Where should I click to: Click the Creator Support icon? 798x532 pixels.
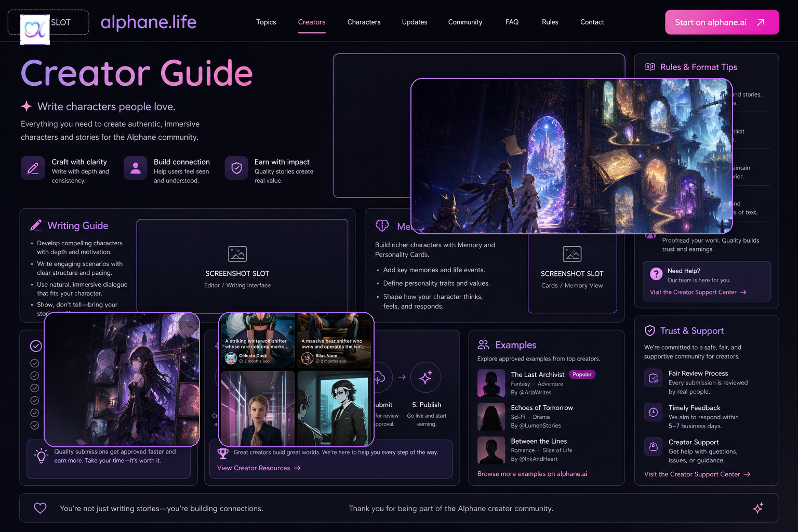tap(654, 446)
